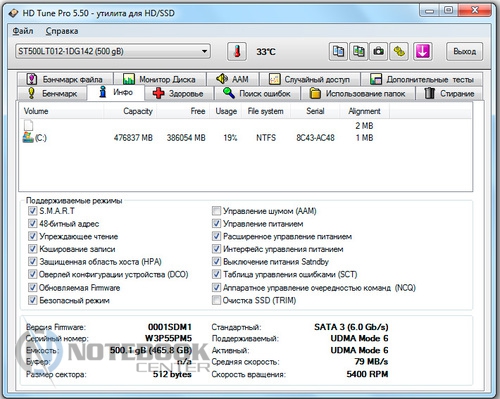The height and width of the screenshot is (399, 500).
Task: Open the Файл menu
Action: click(23, 31)
